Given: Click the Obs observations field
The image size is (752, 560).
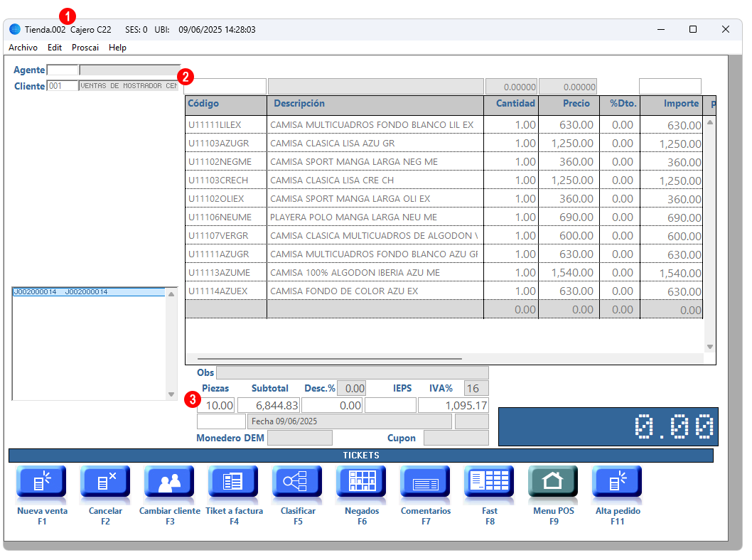Looking at the screenshot, I should point(353,372).
